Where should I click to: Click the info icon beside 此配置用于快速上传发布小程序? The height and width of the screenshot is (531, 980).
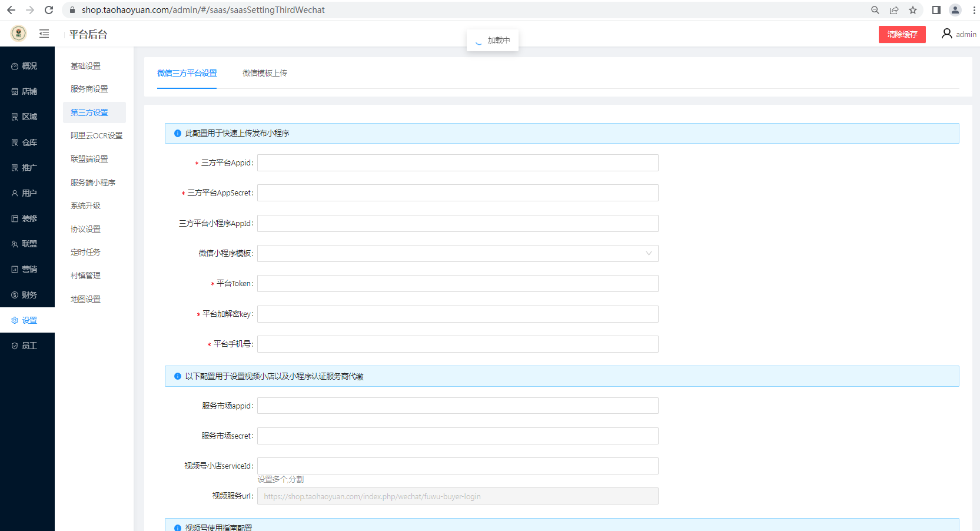(177, 133)
